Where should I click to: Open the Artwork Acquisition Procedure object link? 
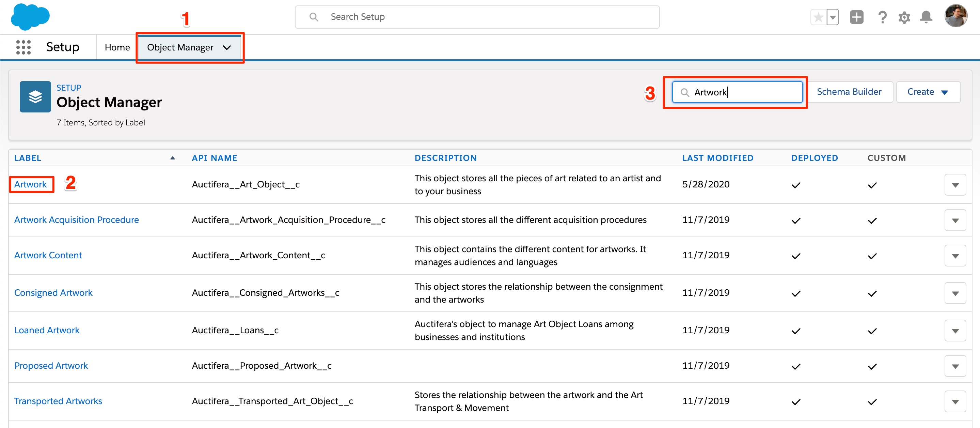coord(77,220)
